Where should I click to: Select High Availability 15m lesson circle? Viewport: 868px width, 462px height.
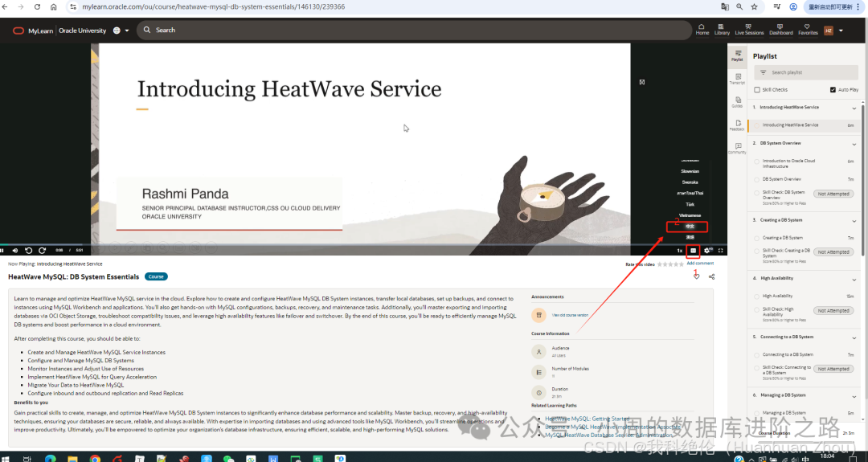tap(757, 296)
